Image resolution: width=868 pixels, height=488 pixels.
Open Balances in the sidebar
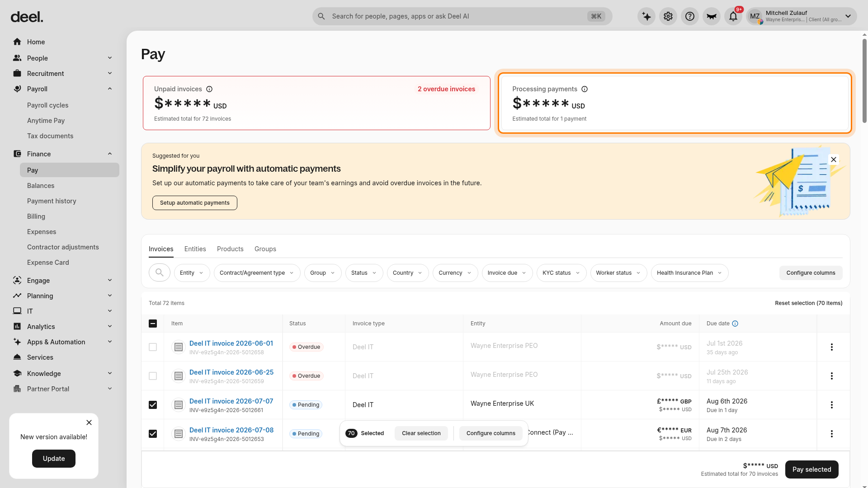point(41,186)
